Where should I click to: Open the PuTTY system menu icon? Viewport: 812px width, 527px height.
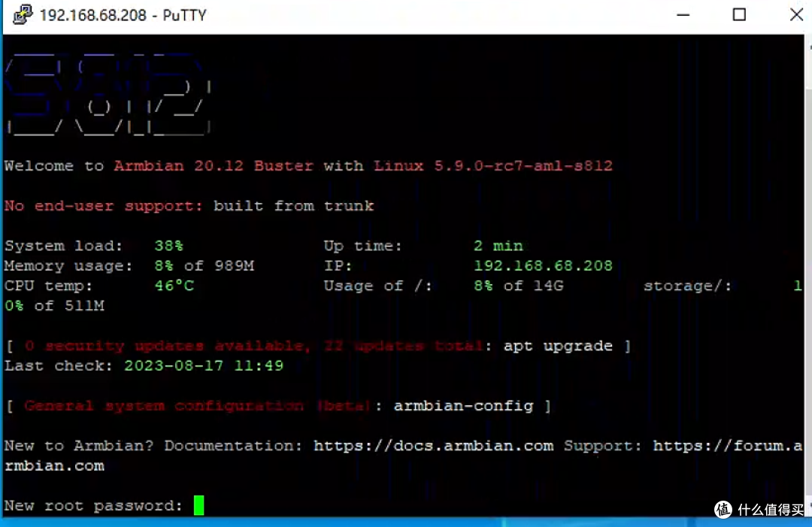tap(23, 15)
